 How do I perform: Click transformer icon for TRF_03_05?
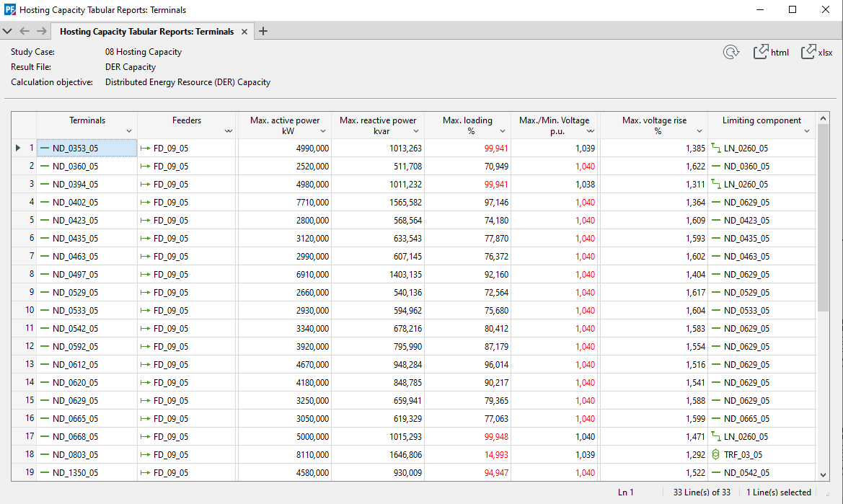[x=716, y=455]
